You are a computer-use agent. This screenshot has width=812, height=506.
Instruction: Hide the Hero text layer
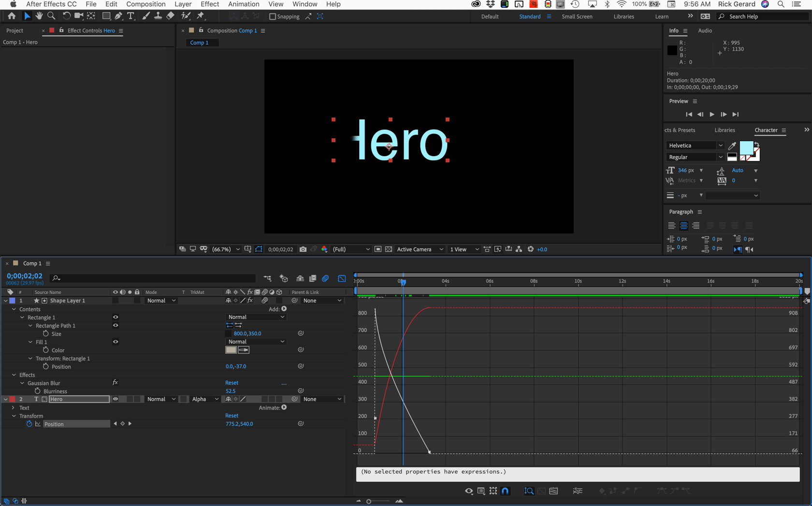[x=115, y=399]
